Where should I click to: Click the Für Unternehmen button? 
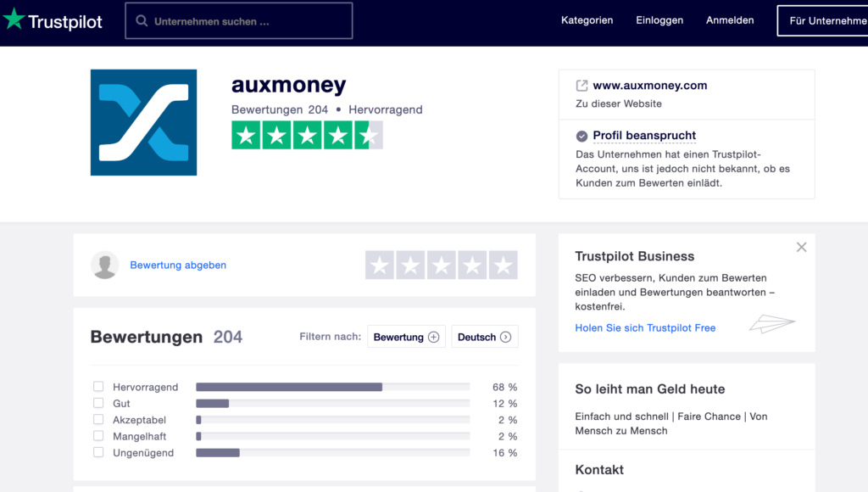[x=822, y=21]
